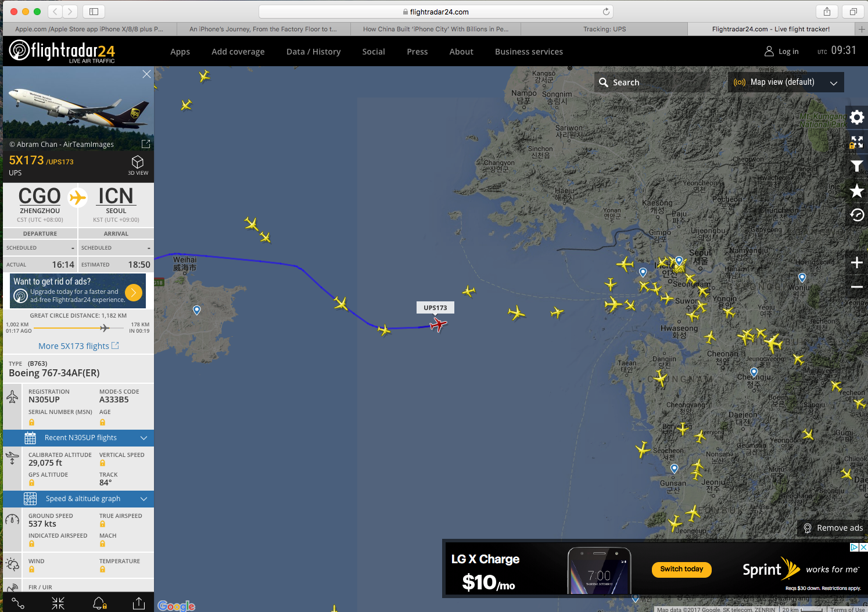Click Terms of Use link on map
Image resolution: width=868 pixels, height=612 pixels.
[847, 609]
